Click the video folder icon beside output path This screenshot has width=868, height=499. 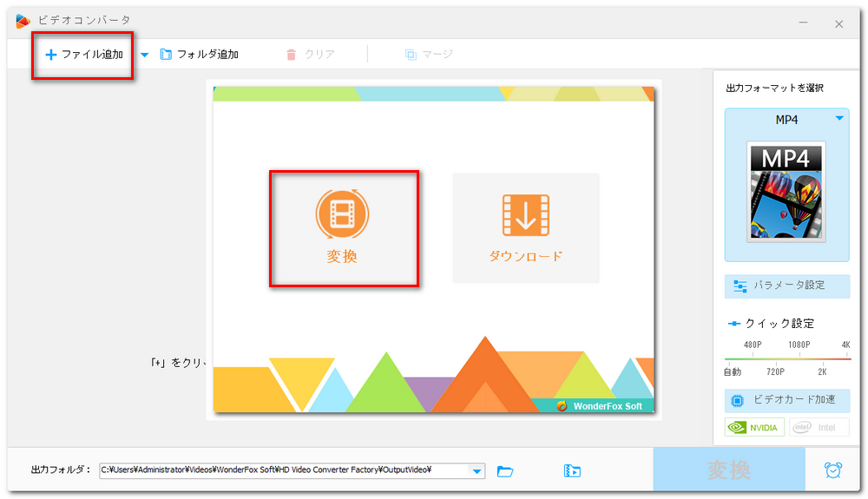click(572, 471)
